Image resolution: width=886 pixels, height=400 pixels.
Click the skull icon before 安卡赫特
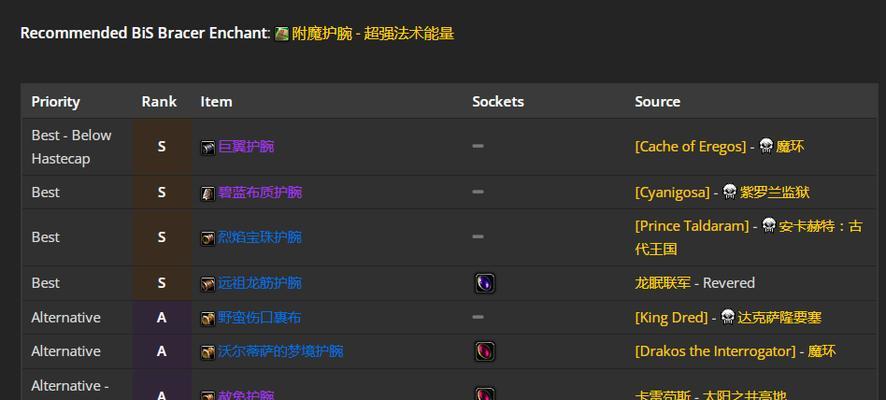[769, 225]
